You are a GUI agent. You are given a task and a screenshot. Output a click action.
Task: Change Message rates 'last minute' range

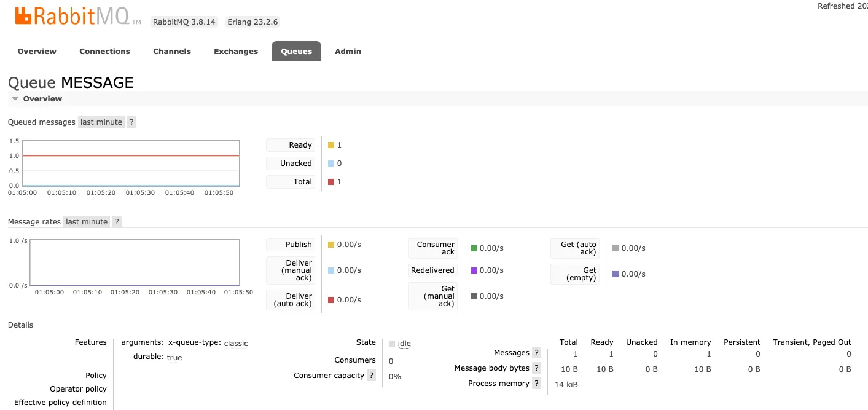(87, 221)
